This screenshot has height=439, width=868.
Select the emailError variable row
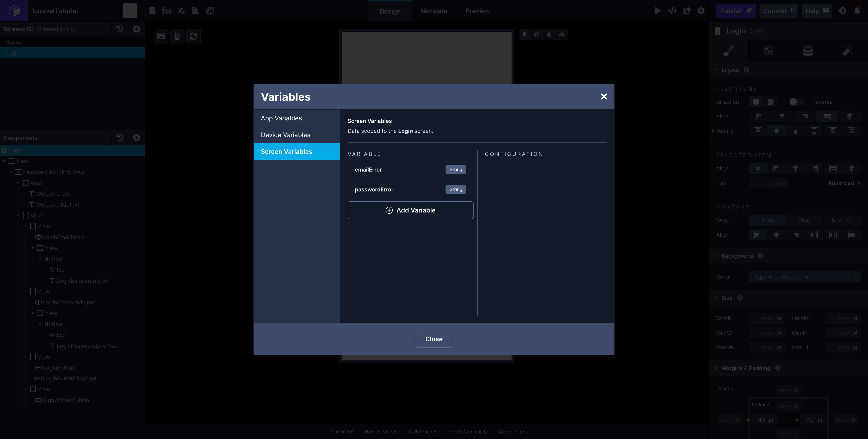tap(410, 169)
